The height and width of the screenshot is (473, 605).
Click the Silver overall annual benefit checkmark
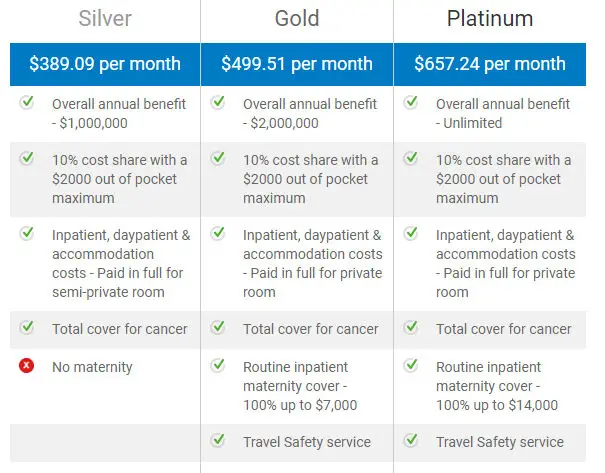(27, 103)
